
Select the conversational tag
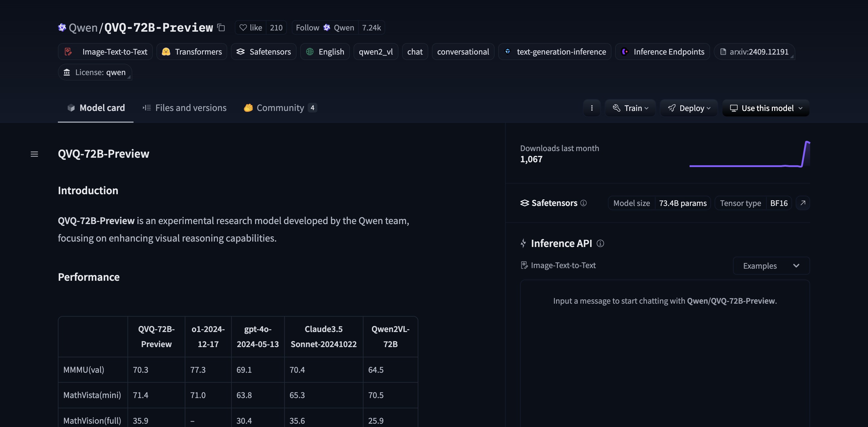463,52
